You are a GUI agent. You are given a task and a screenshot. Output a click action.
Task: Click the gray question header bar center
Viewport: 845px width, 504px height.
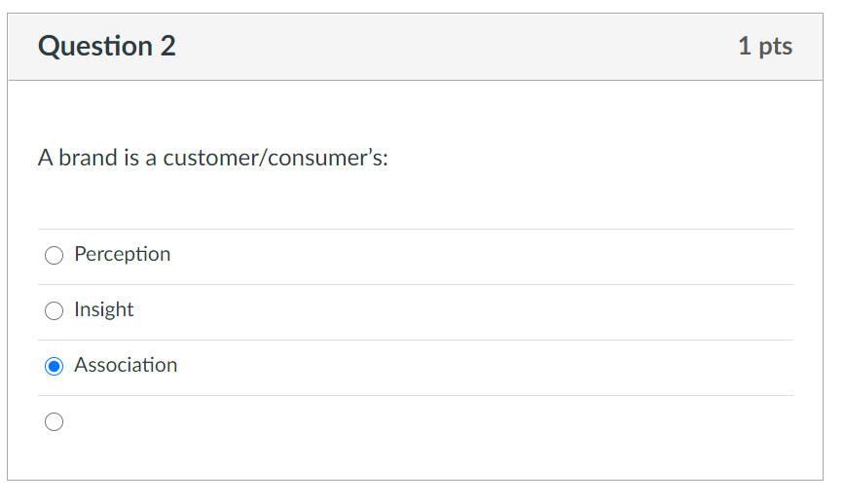coord(416,47)
